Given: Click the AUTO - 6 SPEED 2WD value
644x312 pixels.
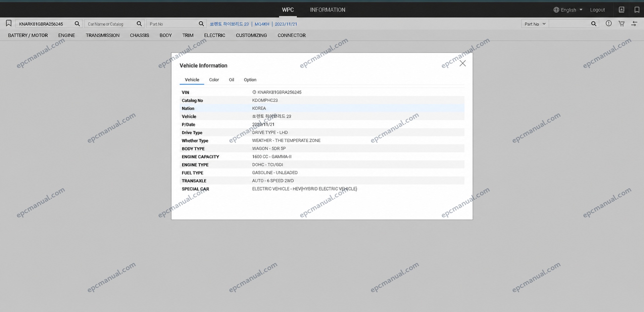Looking at the screenshot, I should coord(273,181).
